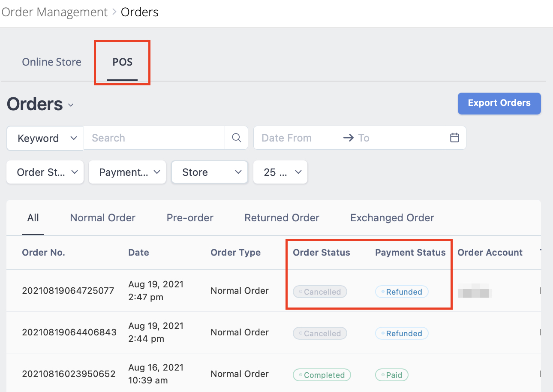The width and height of the screenshot is (553, 392).
Task: Open the Exchanged Order tab
Action: (x=391, y=217)
